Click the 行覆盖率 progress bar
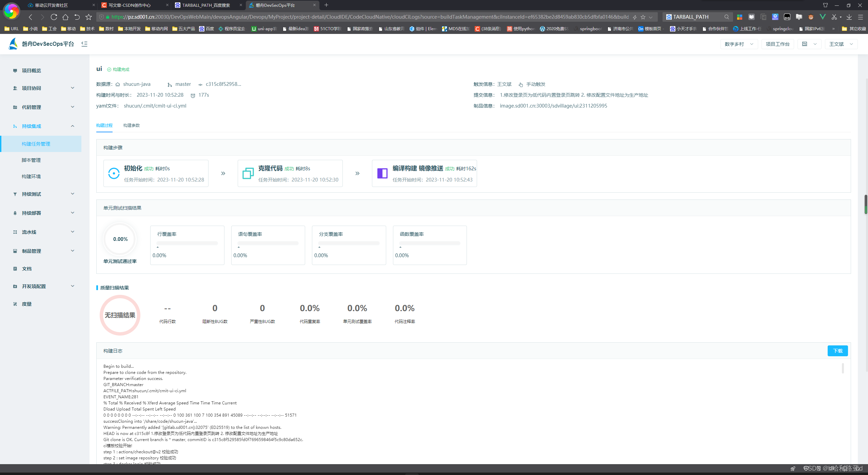Image resolution: width=868 pixels, height=475 pixels. click(187, 243)
